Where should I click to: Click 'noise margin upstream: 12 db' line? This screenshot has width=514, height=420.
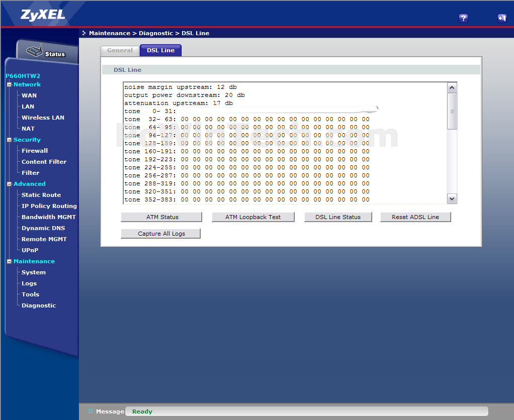180,87
